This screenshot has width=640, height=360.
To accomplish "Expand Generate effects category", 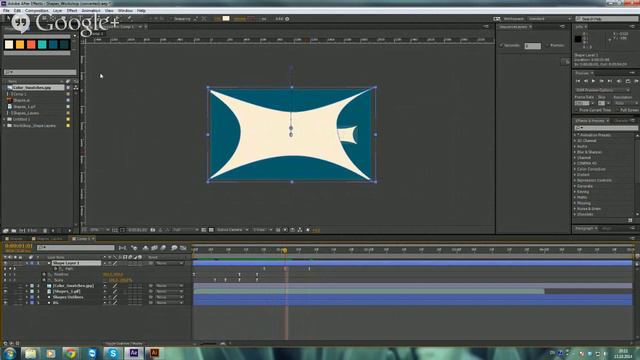I will [x=575, y=186].
